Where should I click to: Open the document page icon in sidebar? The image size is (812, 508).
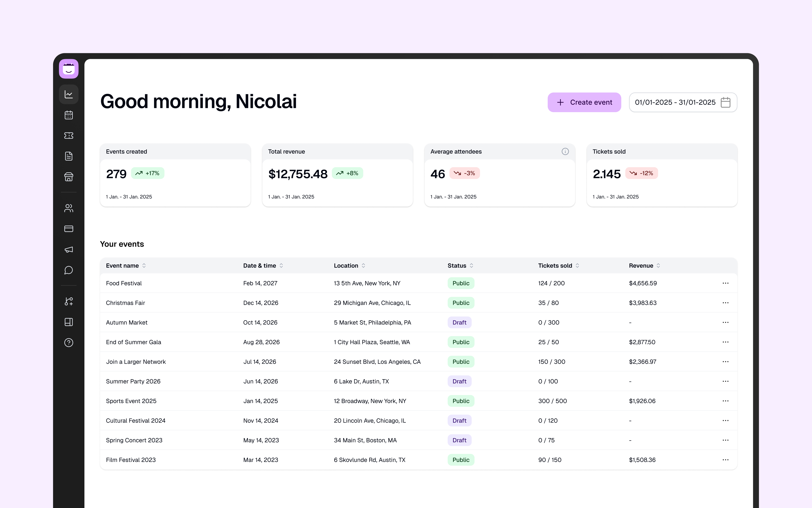[69, 156]
